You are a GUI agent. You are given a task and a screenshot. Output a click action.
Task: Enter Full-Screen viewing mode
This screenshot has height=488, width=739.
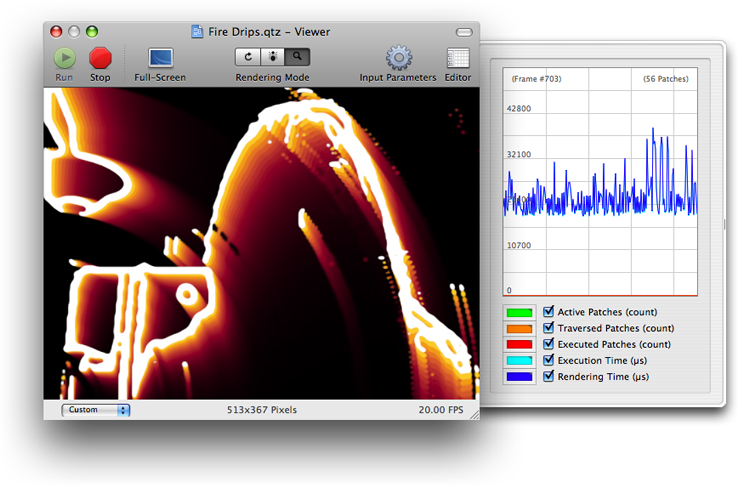click(x=160, y=59)
